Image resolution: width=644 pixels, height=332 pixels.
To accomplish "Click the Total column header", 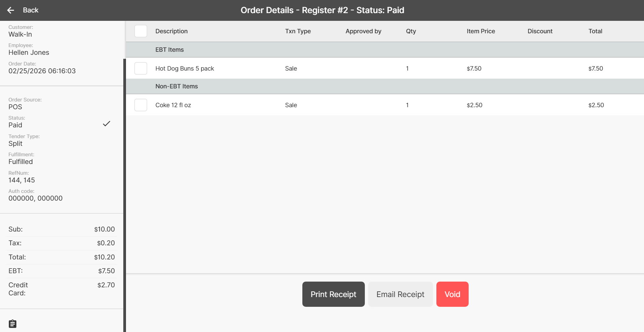I will click(x=595, y=31).
